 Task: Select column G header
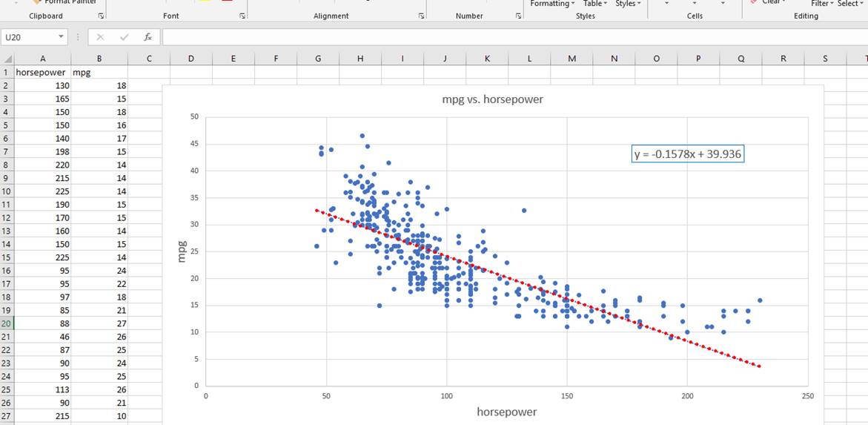point(318,59)
